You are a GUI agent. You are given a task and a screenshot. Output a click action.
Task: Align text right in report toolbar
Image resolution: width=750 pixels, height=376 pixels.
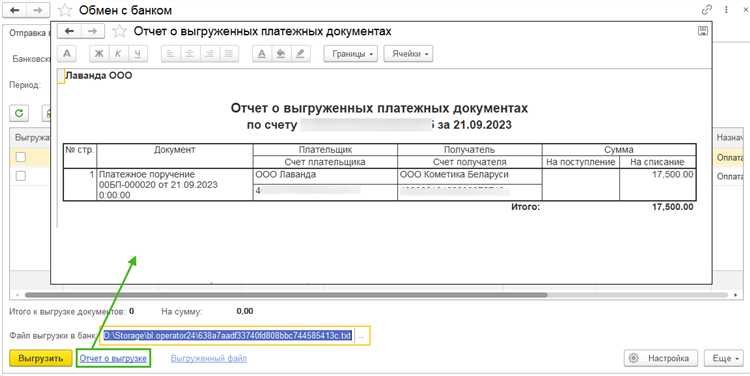click(x=209, y=54)
